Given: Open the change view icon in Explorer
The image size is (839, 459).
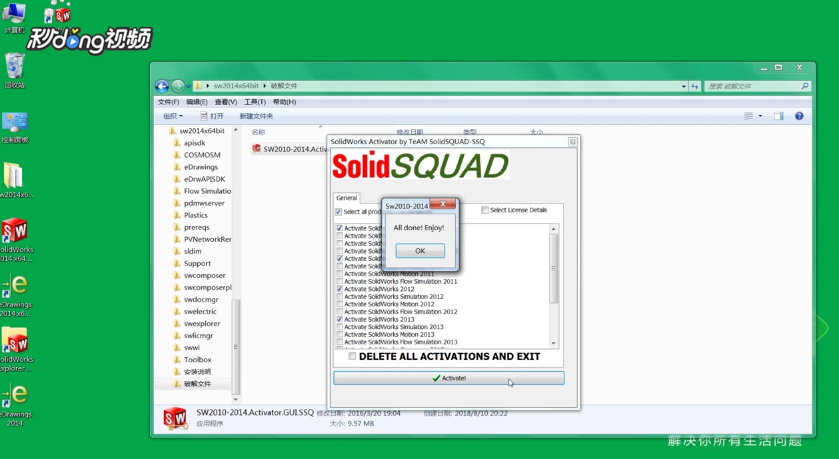Looking at the screenshot, I should click(749, 116).
